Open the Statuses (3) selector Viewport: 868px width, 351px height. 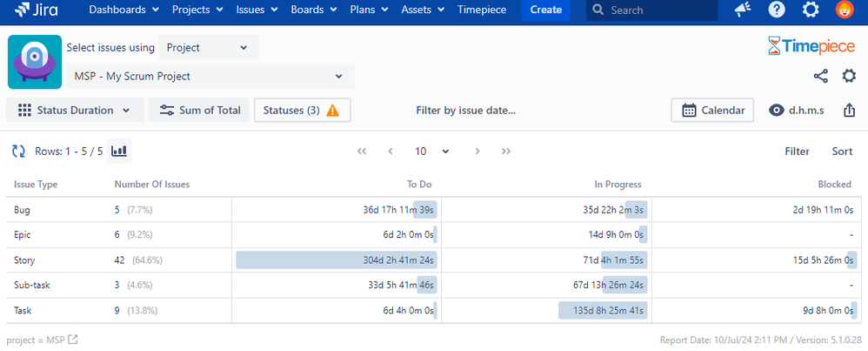coord(303,111)
